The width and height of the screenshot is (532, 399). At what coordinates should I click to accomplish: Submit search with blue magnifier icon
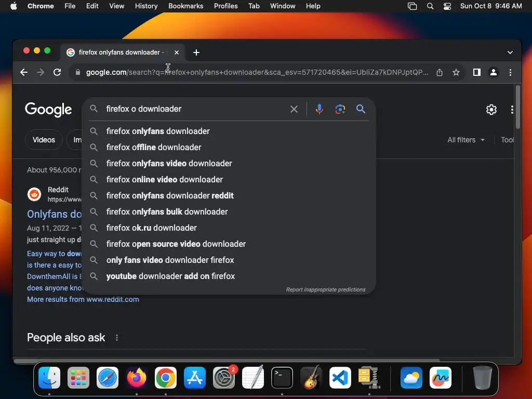pos(361,109)
